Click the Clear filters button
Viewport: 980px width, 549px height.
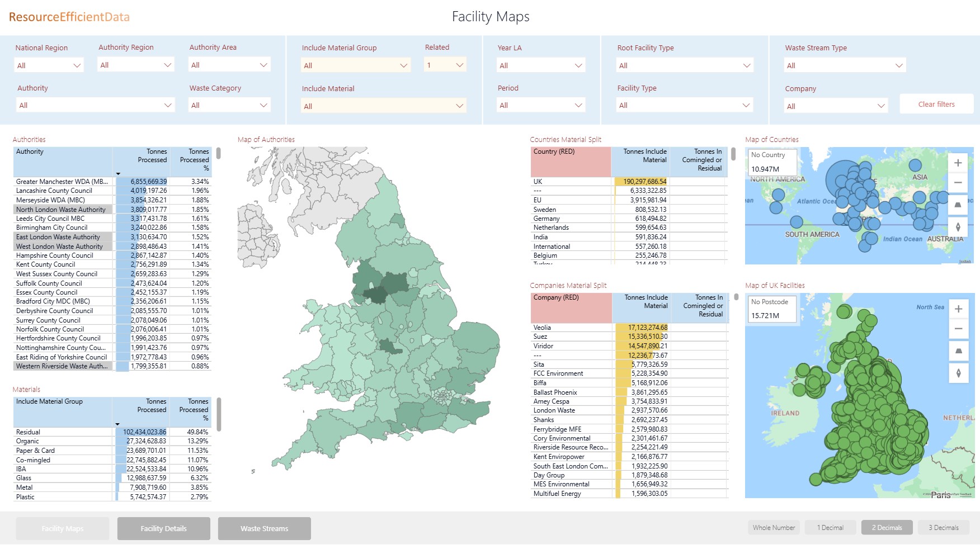(x=936, y=105)
